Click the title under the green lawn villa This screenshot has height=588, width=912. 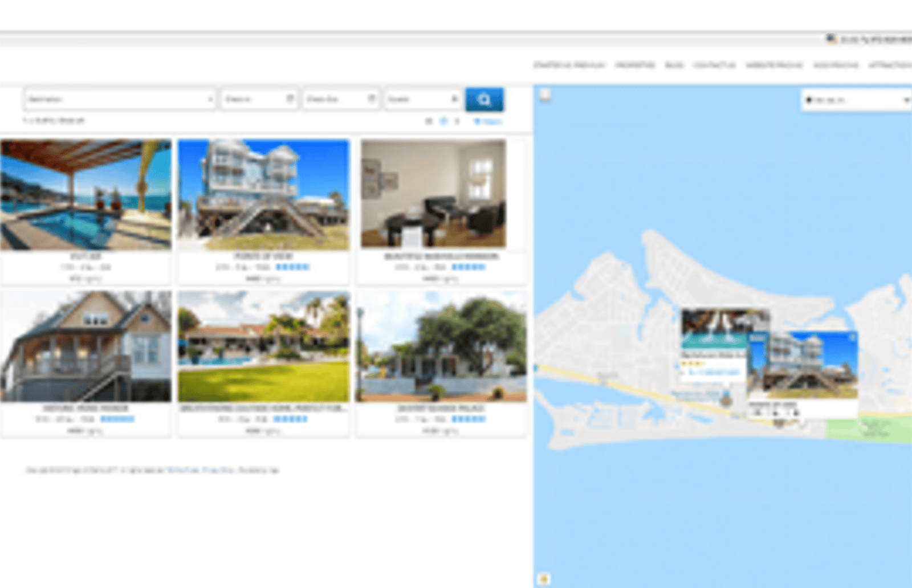pyautogui.click(x=263, y=409)
